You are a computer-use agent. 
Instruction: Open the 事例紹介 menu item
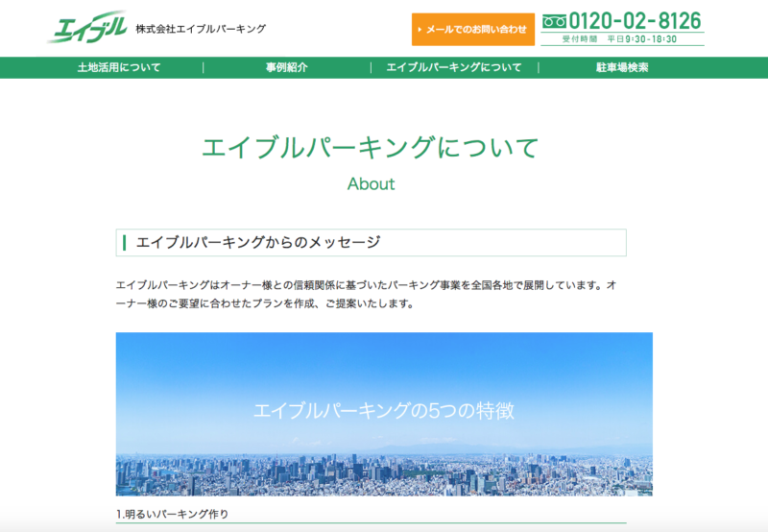pos(286,67)
